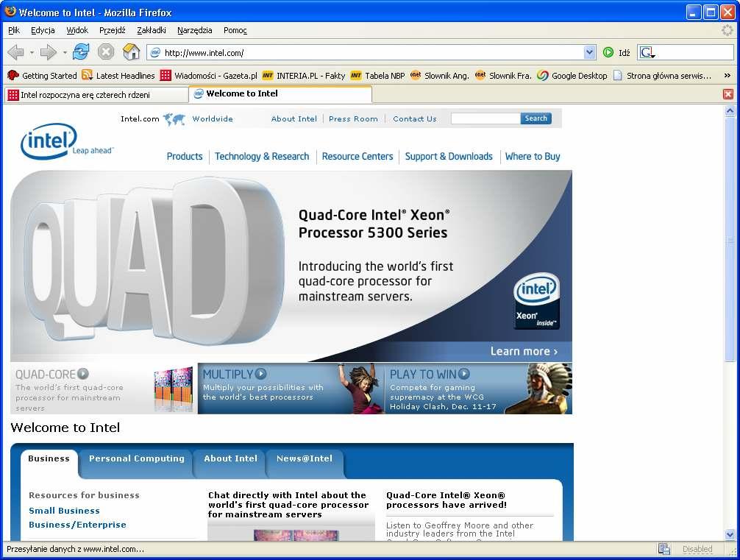Click the Intel site search input field

485,118
